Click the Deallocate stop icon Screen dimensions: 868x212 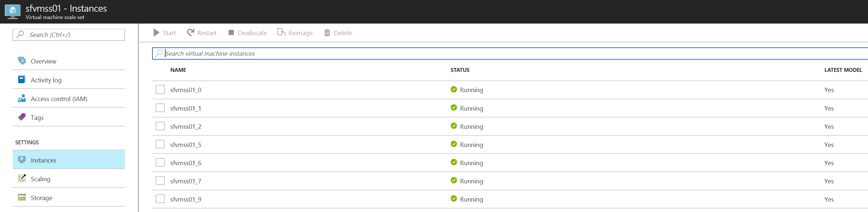[x=231, y=33]
